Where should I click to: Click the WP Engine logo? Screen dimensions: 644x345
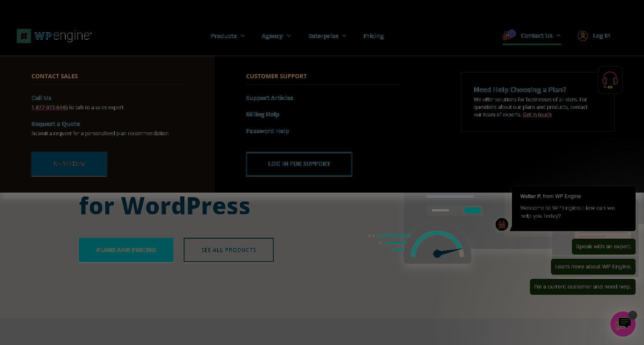click(54, 36)
